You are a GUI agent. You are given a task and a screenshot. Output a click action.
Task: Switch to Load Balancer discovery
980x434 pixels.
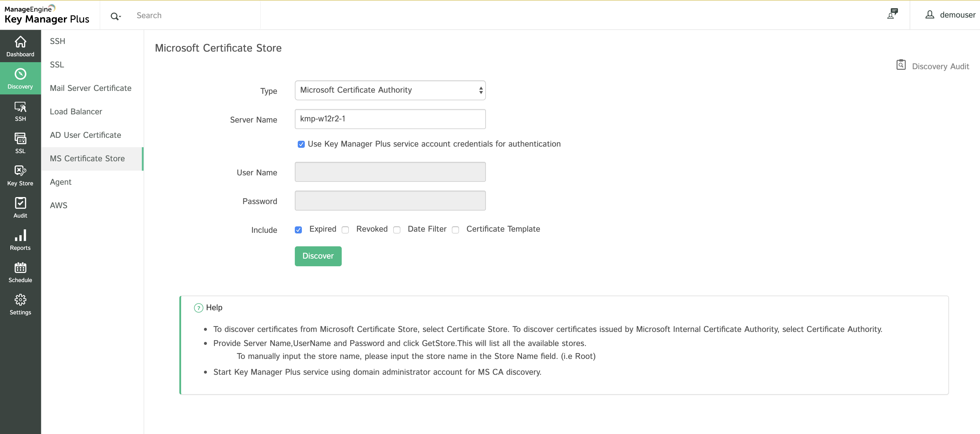point(76,111)
